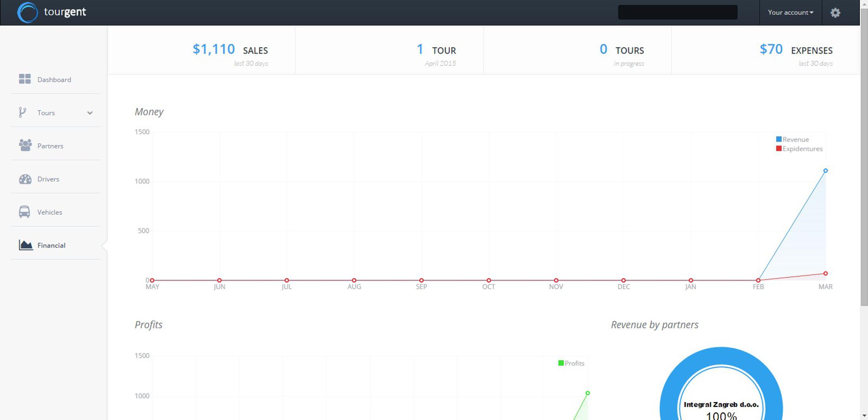The height and width of the screenshot is (420, 868).
Task: Click the Drivers gauge icon
Action: pyautogui.click(x=25, y=179)
